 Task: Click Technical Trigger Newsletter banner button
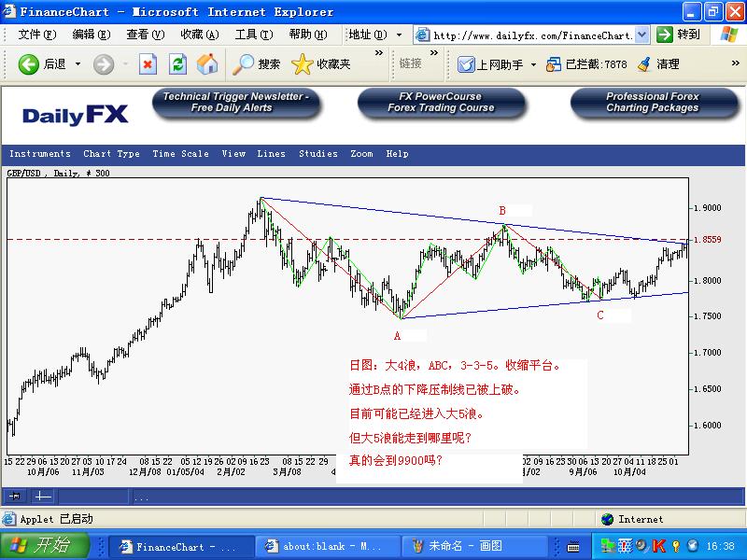pos(236,103)
